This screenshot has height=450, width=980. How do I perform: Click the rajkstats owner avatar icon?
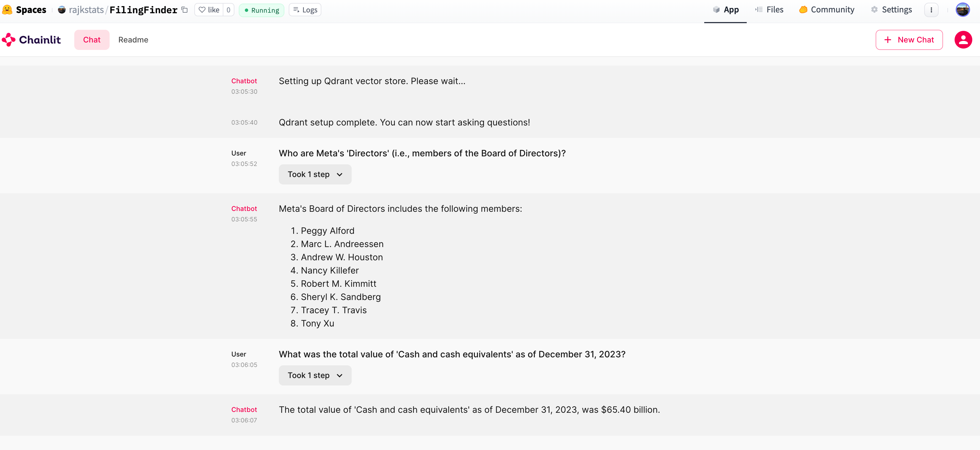(x=62, y=10)
